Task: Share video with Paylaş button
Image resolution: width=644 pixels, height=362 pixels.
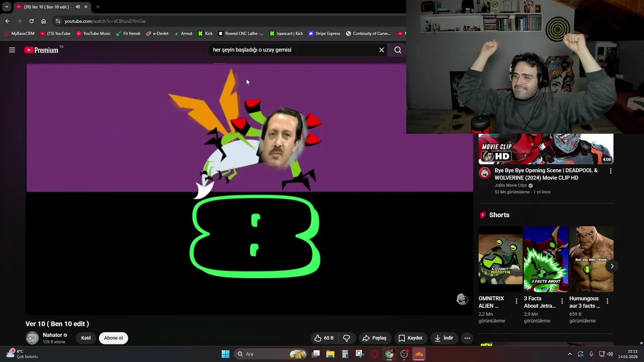Action: [x=374, y=338]
